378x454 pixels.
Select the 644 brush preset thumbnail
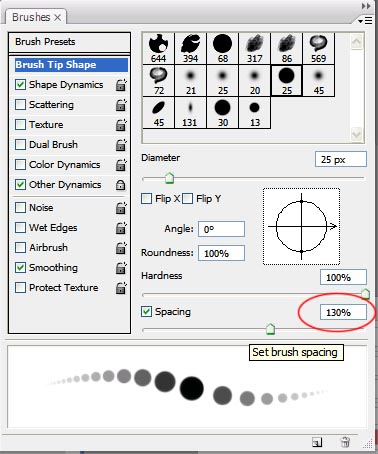pyautogui.click(x=158, y=49)
